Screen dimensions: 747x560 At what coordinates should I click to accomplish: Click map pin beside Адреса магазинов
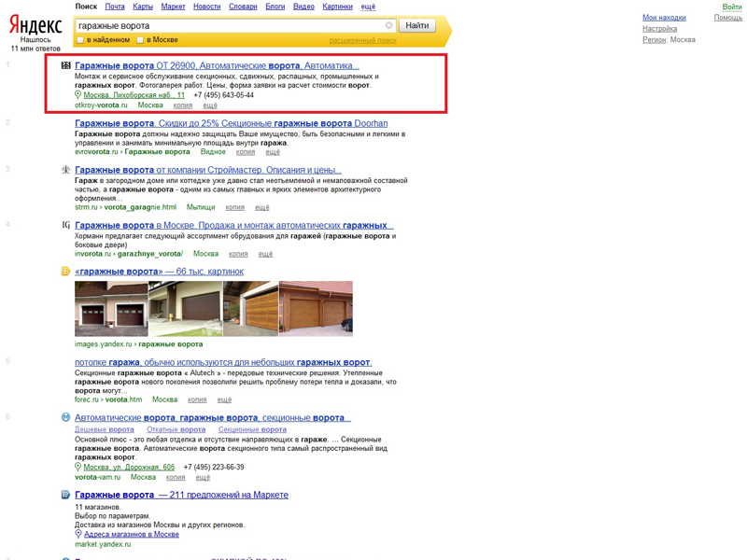click(x=78, y=534)
